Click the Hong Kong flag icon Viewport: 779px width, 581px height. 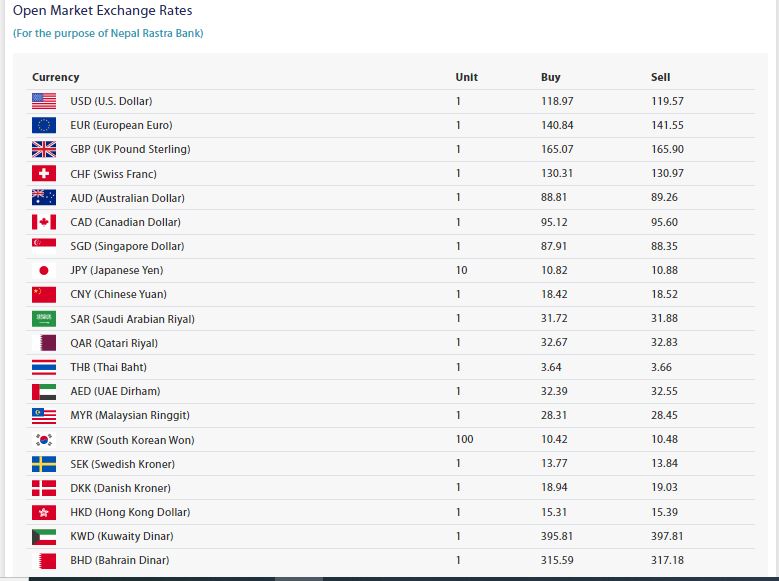(x=44, y=512)
